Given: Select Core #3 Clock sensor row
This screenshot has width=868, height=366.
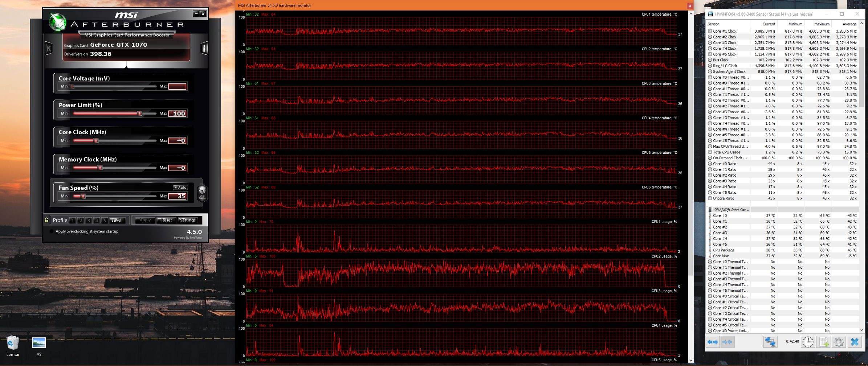Looking at the screenshot, I should click(783, 43).
